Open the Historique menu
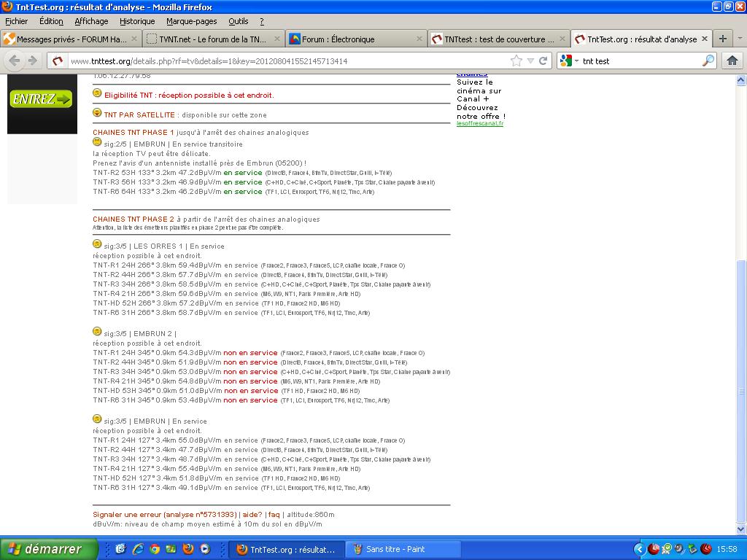 [x=137, y=21]
